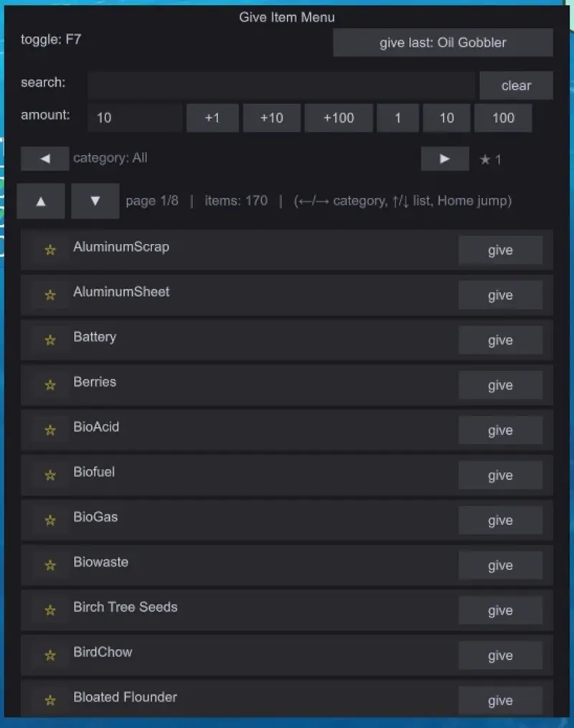
Task: Toggle the BioAcid favorite star
Action: pos(50,430)
